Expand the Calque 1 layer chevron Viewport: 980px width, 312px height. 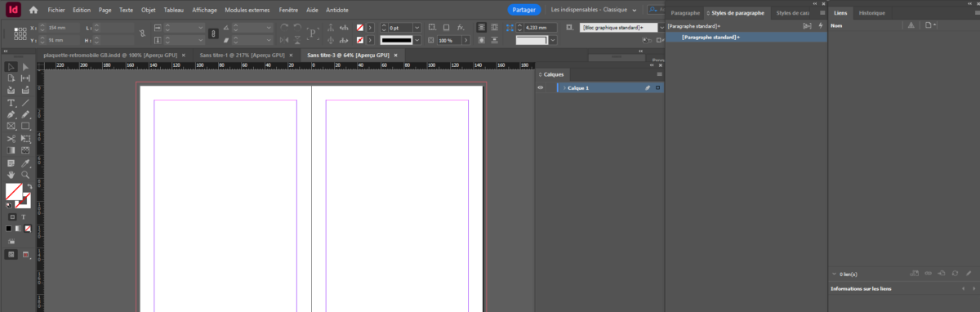[x=563, y=87]
